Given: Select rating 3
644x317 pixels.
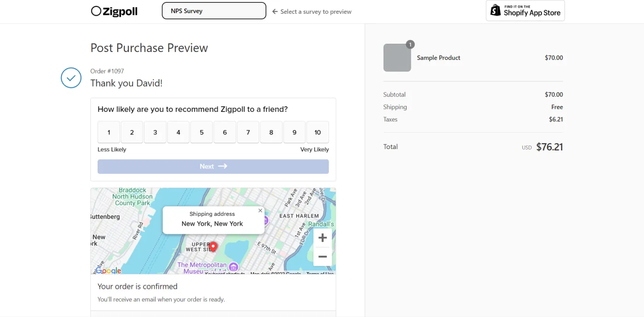Looking at the screenshot, I should click(x=155, y=133).
